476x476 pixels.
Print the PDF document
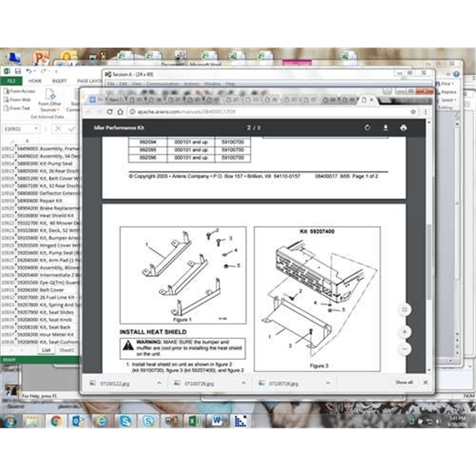pos(403,127)
